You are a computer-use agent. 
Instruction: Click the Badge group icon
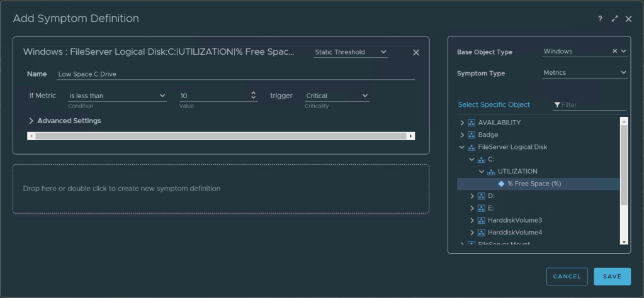472,135
